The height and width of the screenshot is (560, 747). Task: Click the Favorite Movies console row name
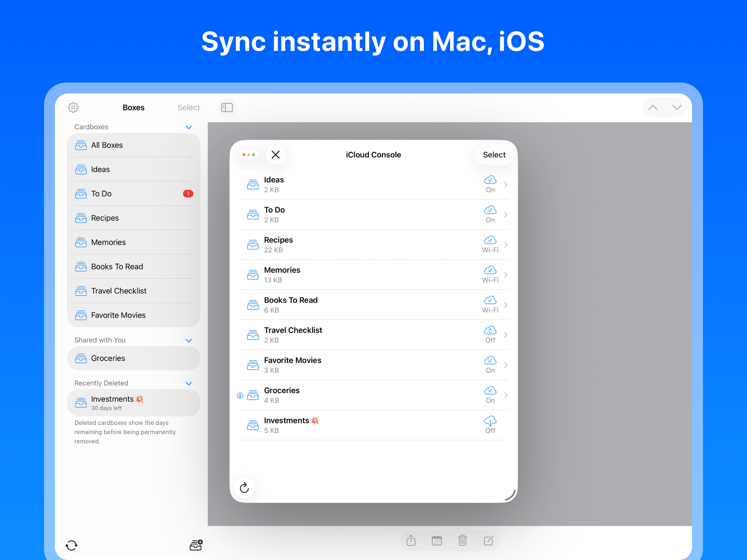point(293,360)
